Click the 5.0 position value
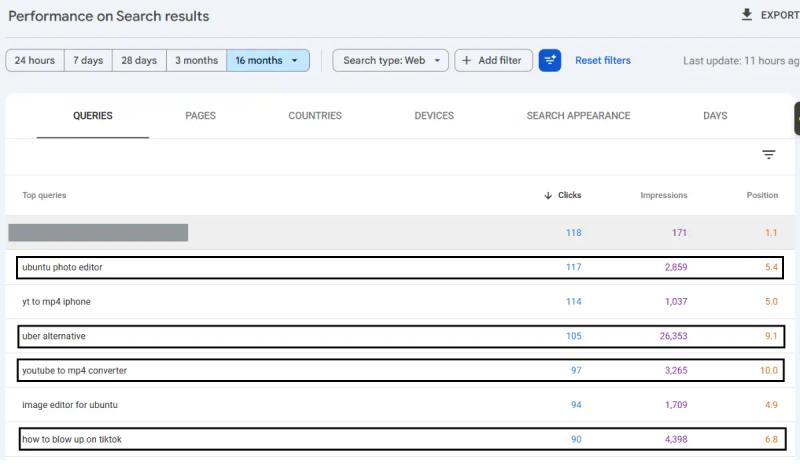This screenshot has width=800, height=464. click(x=771, y=302)
